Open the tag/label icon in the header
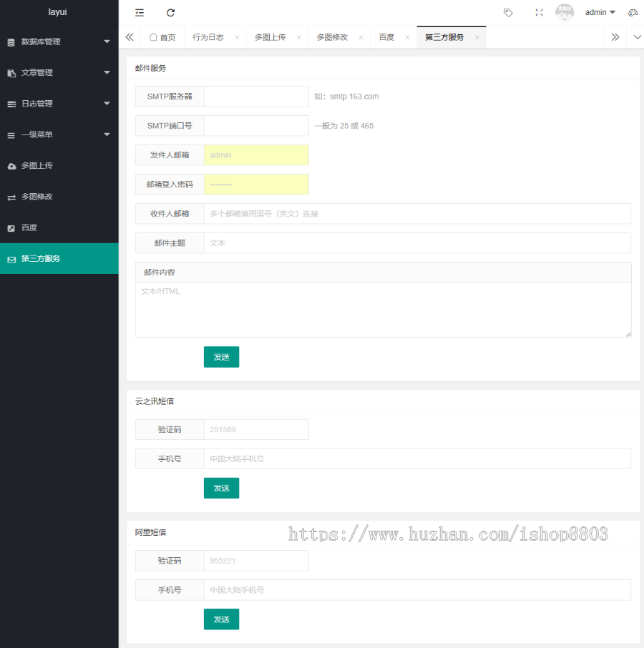This screenshot has height=648, width=644. point(508,13)
